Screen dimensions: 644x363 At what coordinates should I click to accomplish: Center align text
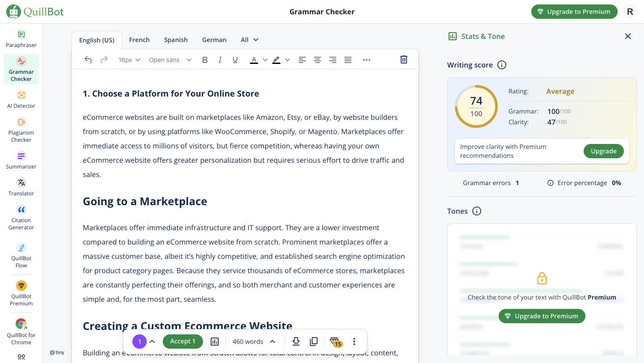pos(318,60)
